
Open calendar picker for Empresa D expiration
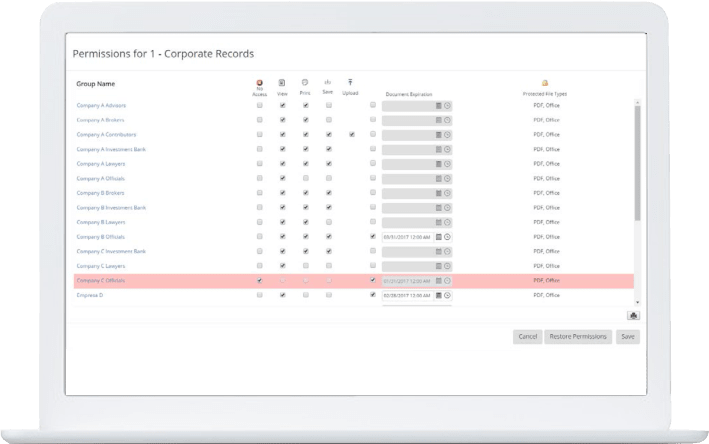pyautogui.click(x=438, y=295)
